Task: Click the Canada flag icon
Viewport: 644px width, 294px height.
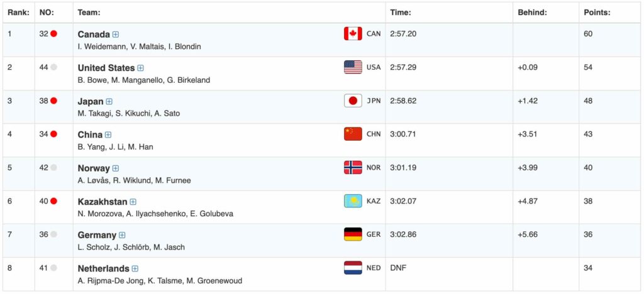Action: [x=353, y=34]
